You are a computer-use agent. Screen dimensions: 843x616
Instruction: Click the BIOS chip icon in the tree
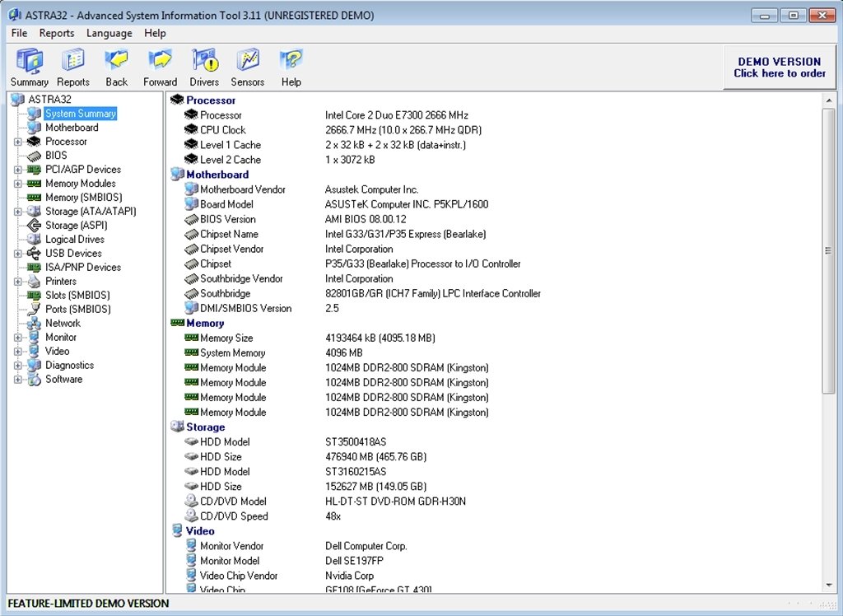pos(34,156)
